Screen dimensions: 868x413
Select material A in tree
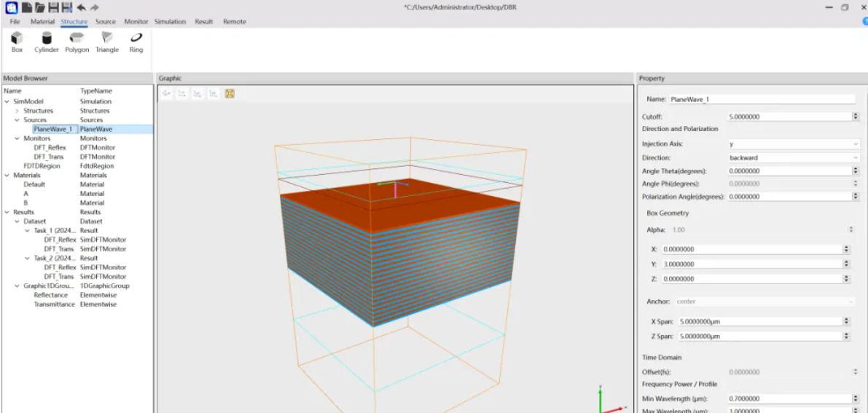[26, 194]
